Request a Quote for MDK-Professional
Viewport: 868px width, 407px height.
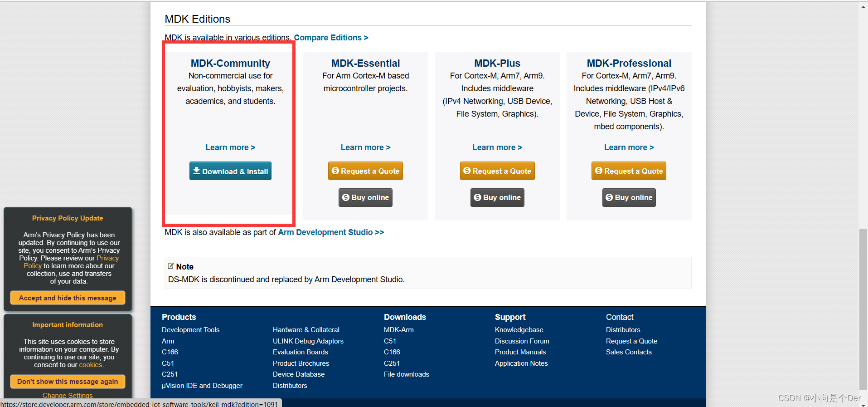point(629,171)
